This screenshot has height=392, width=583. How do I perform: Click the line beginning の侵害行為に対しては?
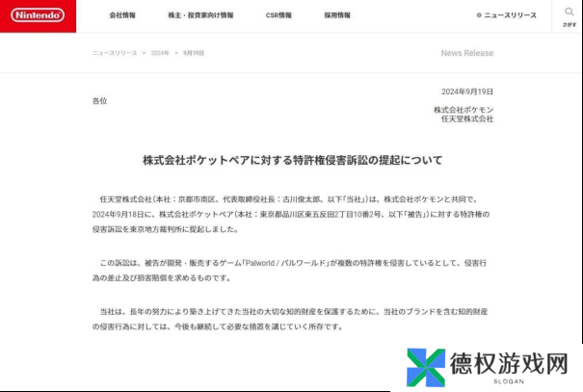click(218, 327)
